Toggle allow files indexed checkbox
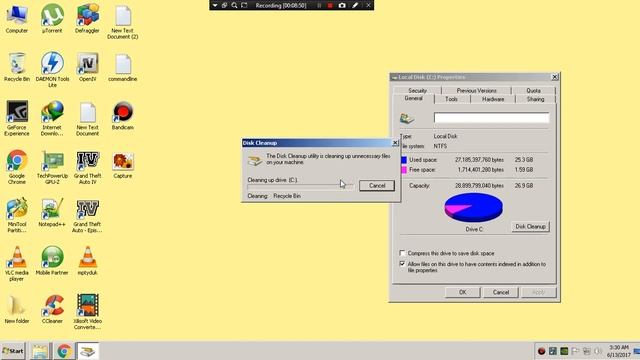Image resolution: width=640 pixels, height=360 pixels. tap(402, 264)
